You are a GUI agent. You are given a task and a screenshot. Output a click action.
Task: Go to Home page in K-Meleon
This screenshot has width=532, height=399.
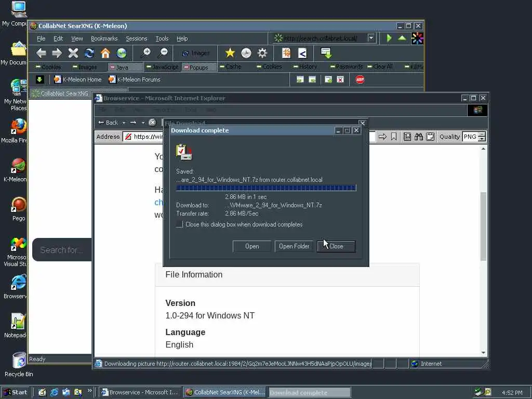pos(105,53)
